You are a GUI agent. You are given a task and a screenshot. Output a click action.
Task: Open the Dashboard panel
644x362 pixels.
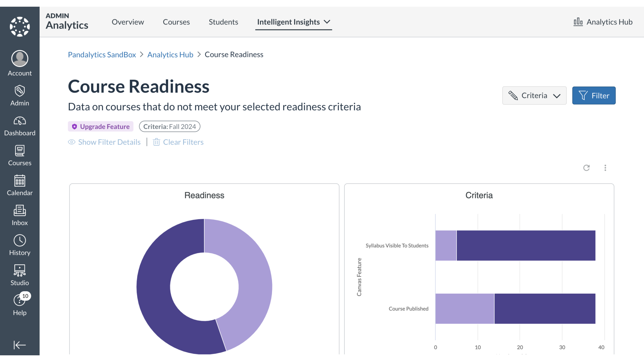[x=19, y=126]
